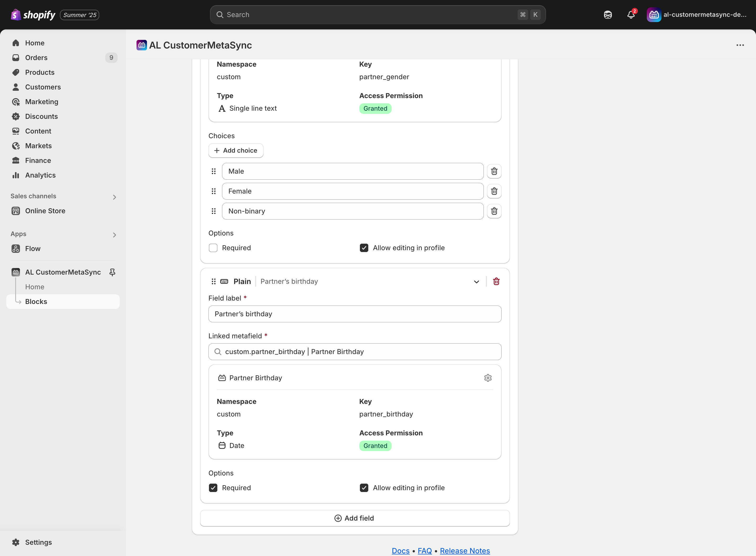Click the search magnifier in Linked metafield
Image resolution: width=756 pixels, height=556 pixels.
point(218,352)
